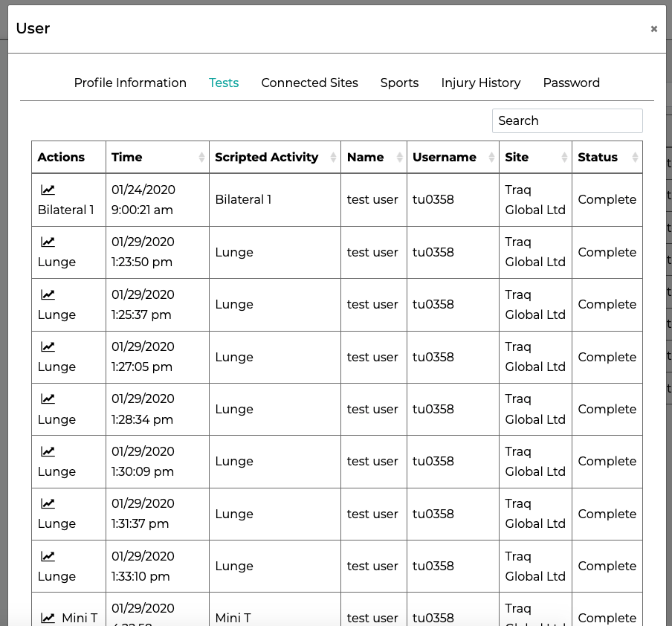Sort table by Username column arrows
The height and width of the screenshot is (626, 672).
[491, 158]
